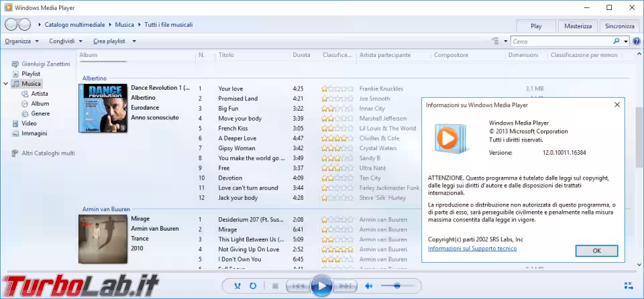This screenshot has height=299, width=644.
Task: Open the Organizza menu
Action: [x=21, y=42]
